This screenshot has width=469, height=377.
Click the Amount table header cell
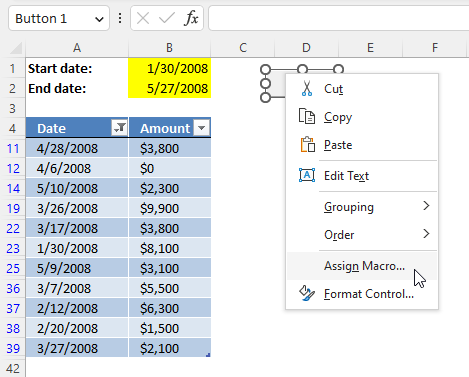[170, 128]
